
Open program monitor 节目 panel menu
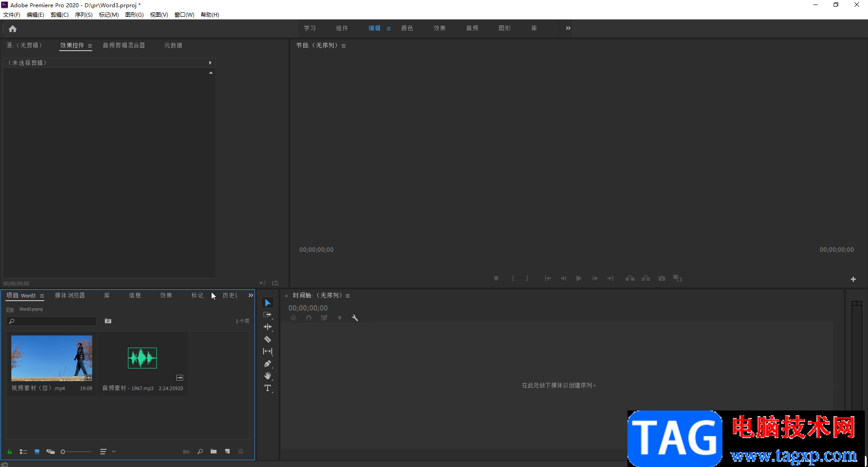tap(344, 46)
